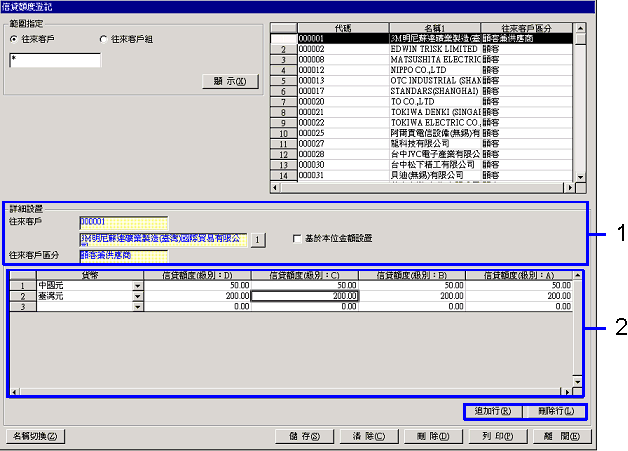Click the 代碼 column header in customer list
This screenshot has height=451, width=628.
tap(339, 28)
